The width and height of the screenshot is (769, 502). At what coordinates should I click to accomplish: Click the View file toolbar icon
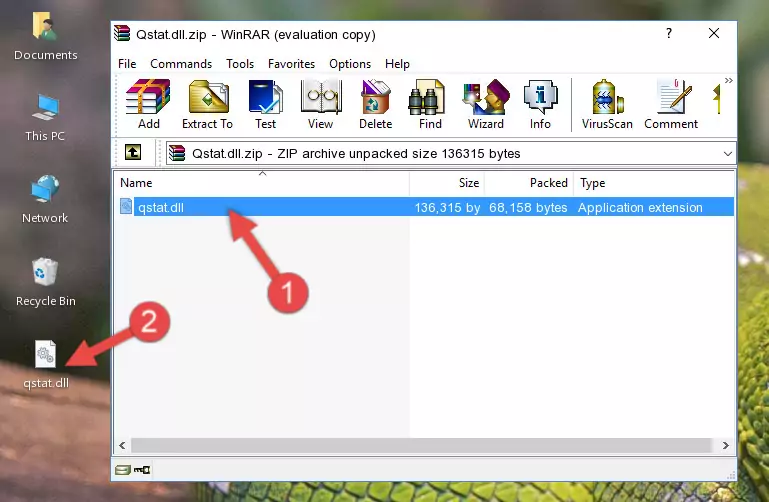coord(321,104)
